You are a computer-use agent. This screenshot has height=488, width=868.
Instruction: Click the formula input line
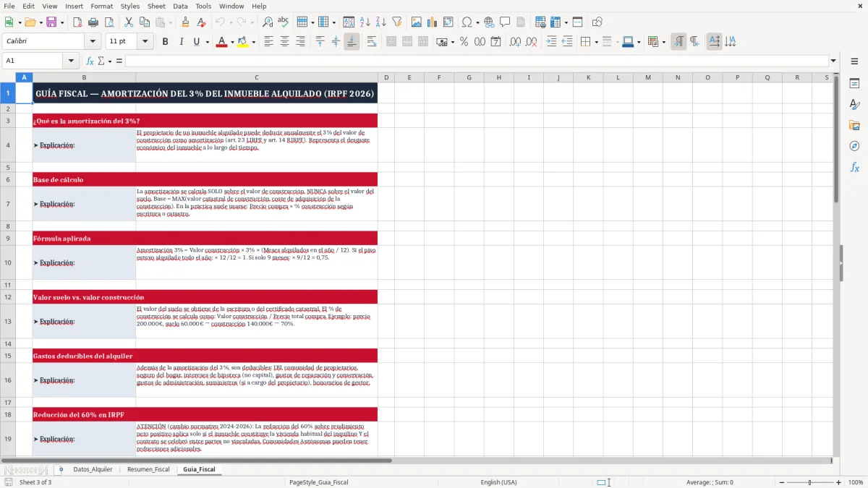(477, 61)
